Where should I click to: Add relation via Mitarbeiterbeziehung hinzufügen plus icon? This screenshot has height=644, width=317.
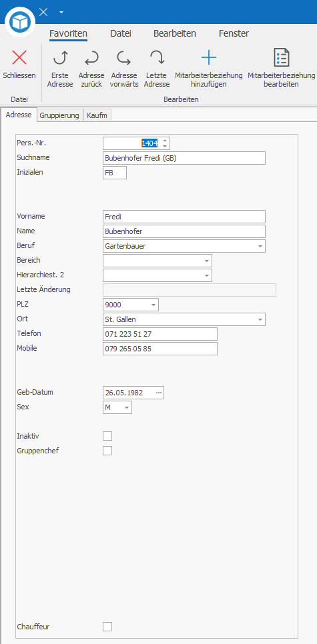pyautogui.click(x=208, y=57)
